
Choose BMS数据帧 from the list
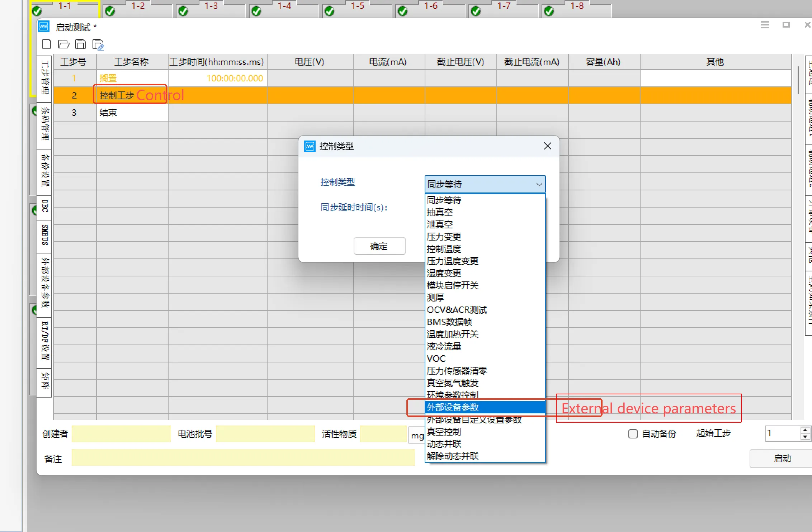pos(485,322)
